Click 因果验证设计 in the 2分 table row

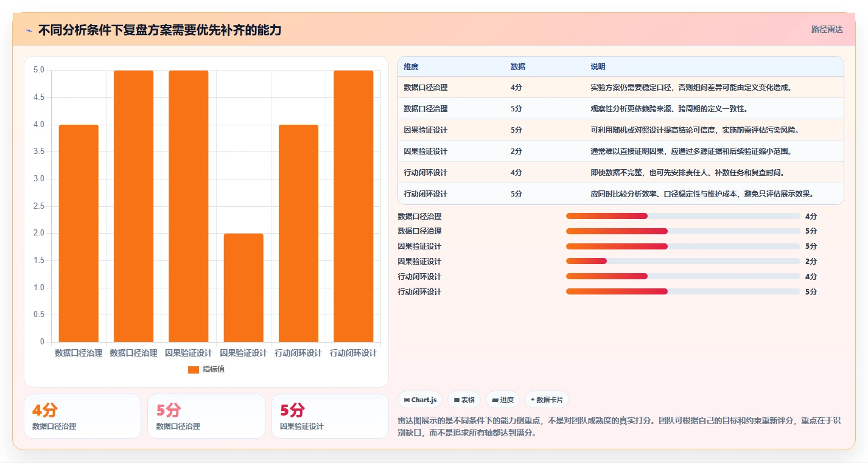pos(425,151)
